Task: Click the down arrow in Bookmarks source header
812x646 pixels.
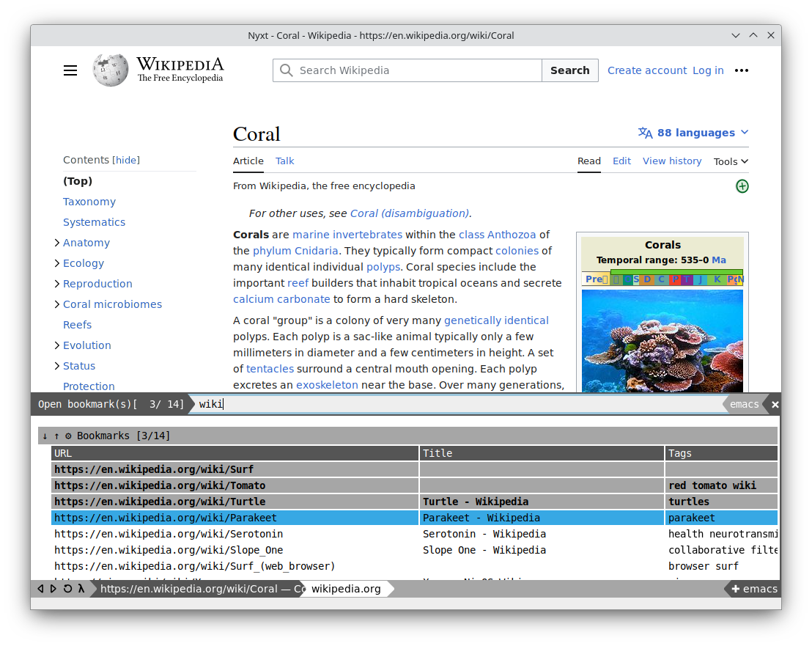Action: point(45,436)
